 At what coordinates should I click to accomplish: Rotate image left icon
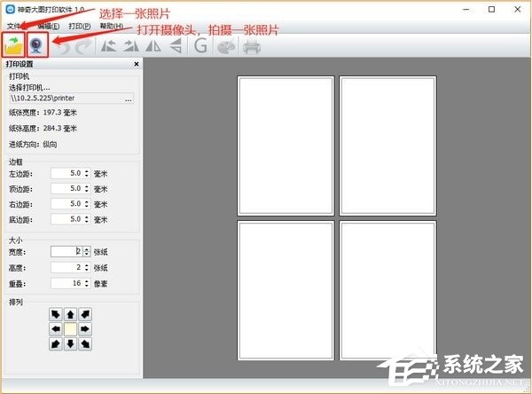click(108, 45)
